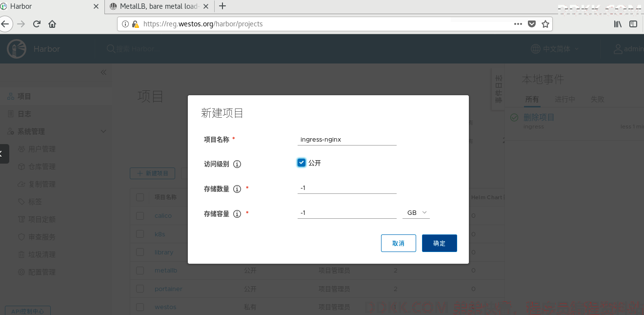The image size is (644, 315).
Task: Click browser forward arrow button
Action: [21, 24]
